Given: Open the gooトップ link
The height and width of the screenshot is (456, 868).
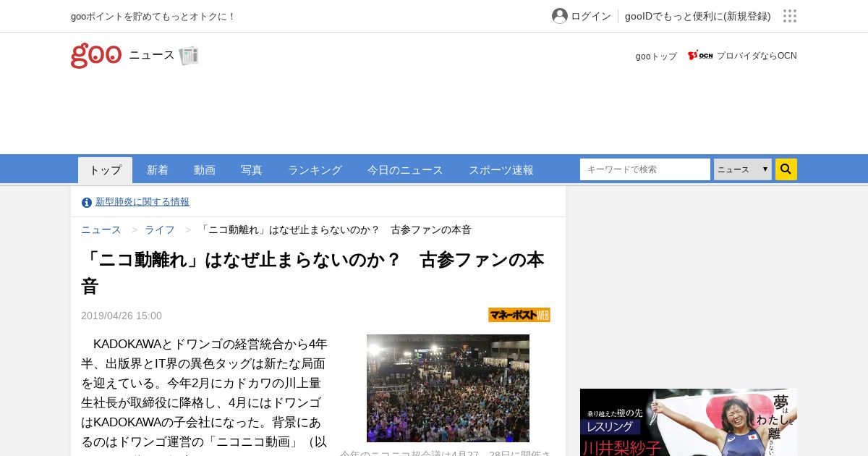Looking at the screenshot, I should 656,56.
